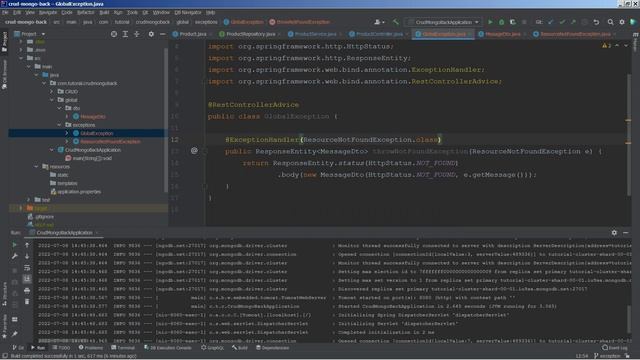Viewport: 640px width, 360px height.
Task: Open wrench settings in Run panel sidebar
Action: [x=14, y=256]
